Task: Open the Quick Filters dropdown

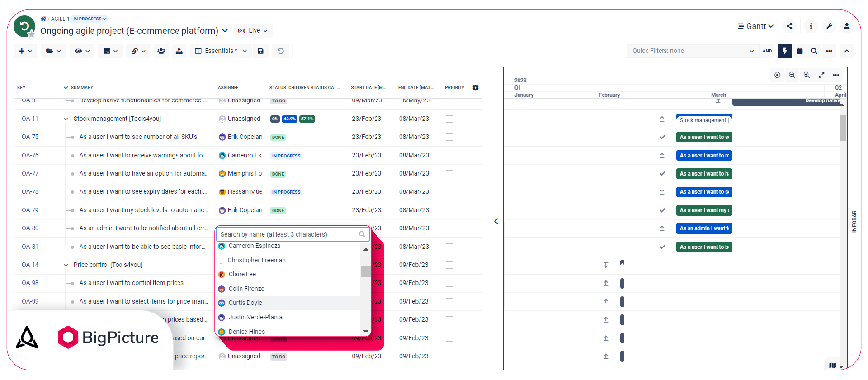Action: pos(693,51)
